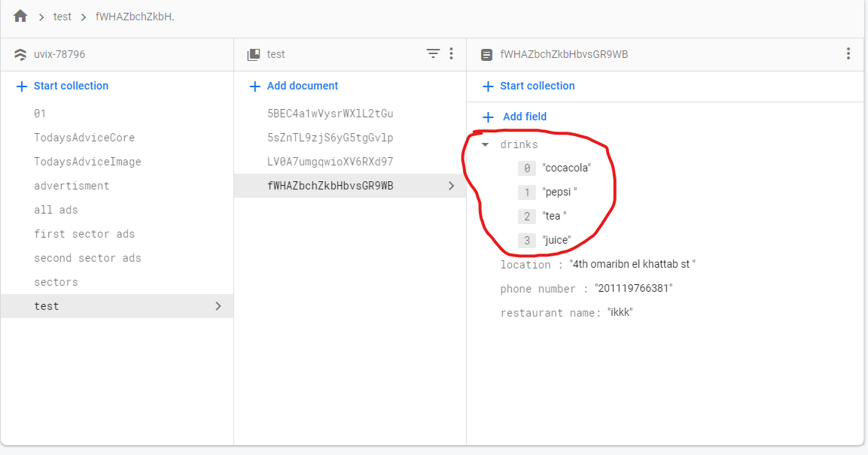This screenshot has height=455, width=868.
Task: Open the test collection overflow menu
Action: (x=451, y=53)
